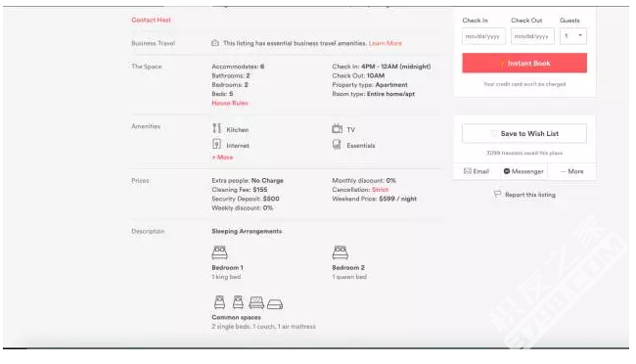
Task: Select 'Your credit card won't be charged' text
Action: [x=524, y=84]
